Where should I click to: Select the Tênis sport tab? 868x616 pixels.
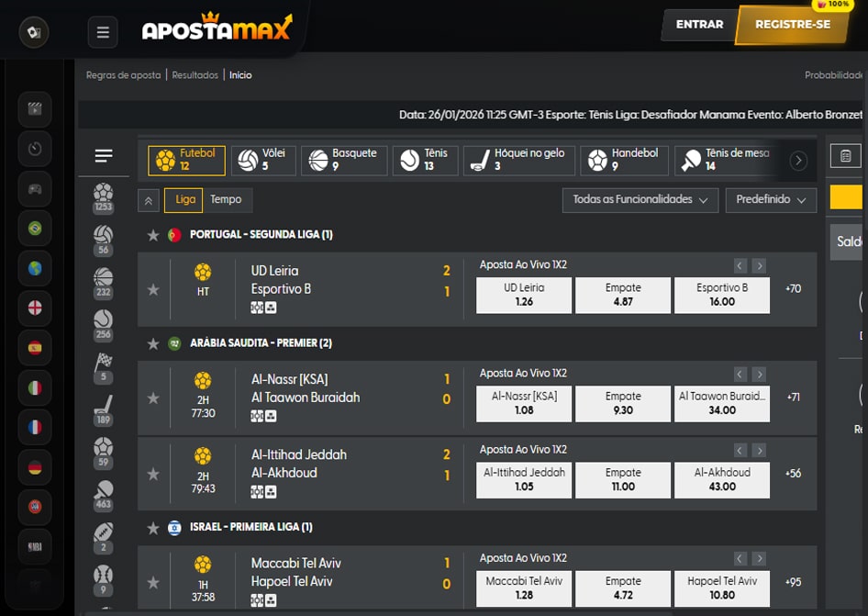click(425, 160)
